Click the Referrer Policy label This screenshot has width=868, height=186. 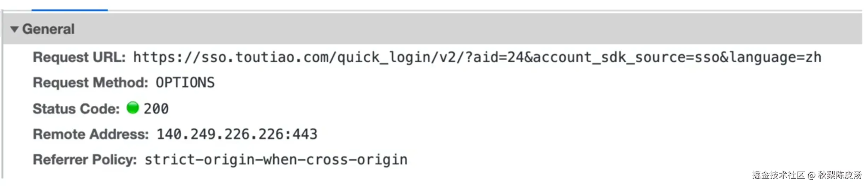[85, 160]
